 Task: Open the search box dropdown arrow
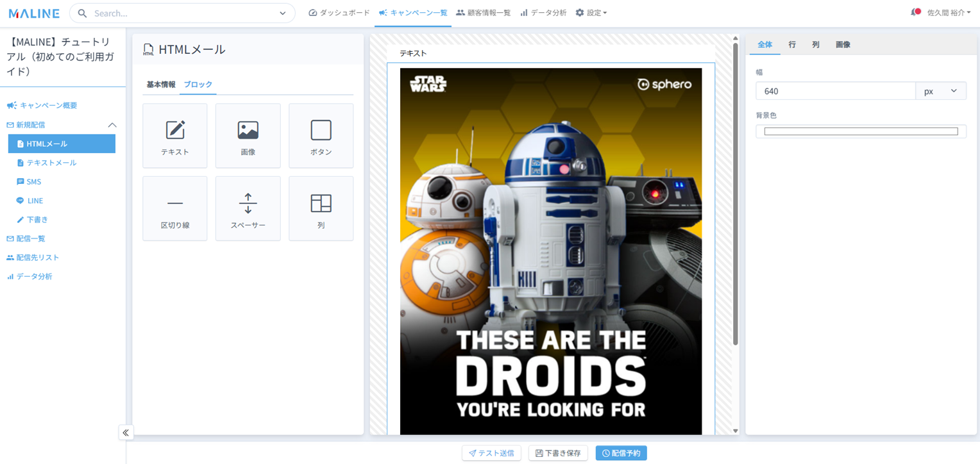pyautogui.click(x=283, y=13)
